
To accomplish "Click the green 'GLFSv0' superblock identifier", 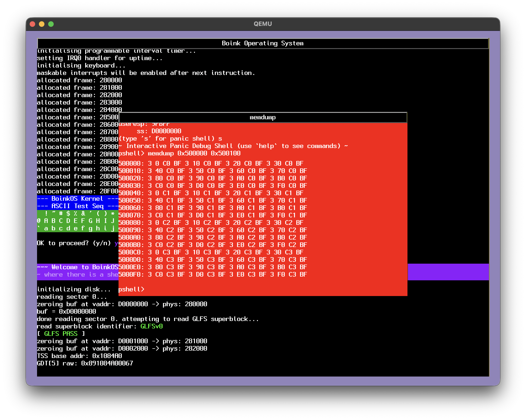I will pyautogui.click(x=152, y=326).
